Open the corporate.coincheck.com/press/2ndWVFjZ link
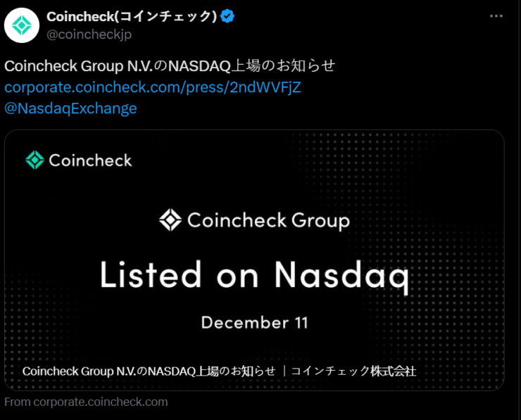The height and width of the screenshot is (420, 521). pos(153,87)
